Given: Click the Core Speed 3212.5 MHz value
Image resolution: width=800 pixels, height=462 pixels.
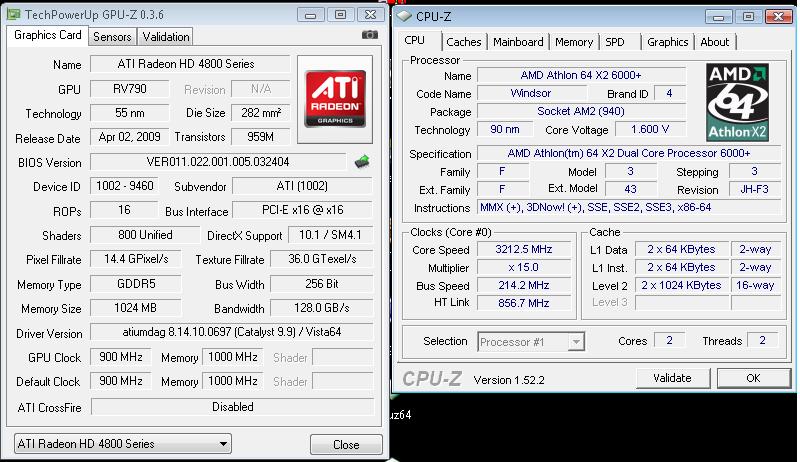Looking at the screenshot, I should tap(524, 249).
